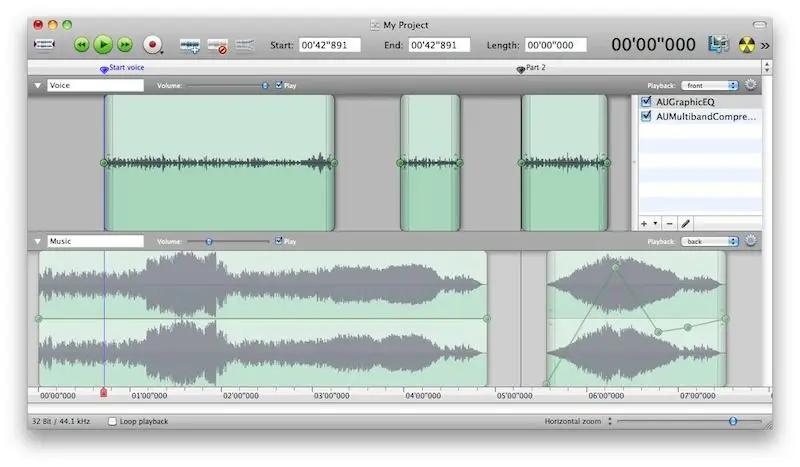Open the Music track gear settings icon
800x467 pixels.
[x=751, y=240]
